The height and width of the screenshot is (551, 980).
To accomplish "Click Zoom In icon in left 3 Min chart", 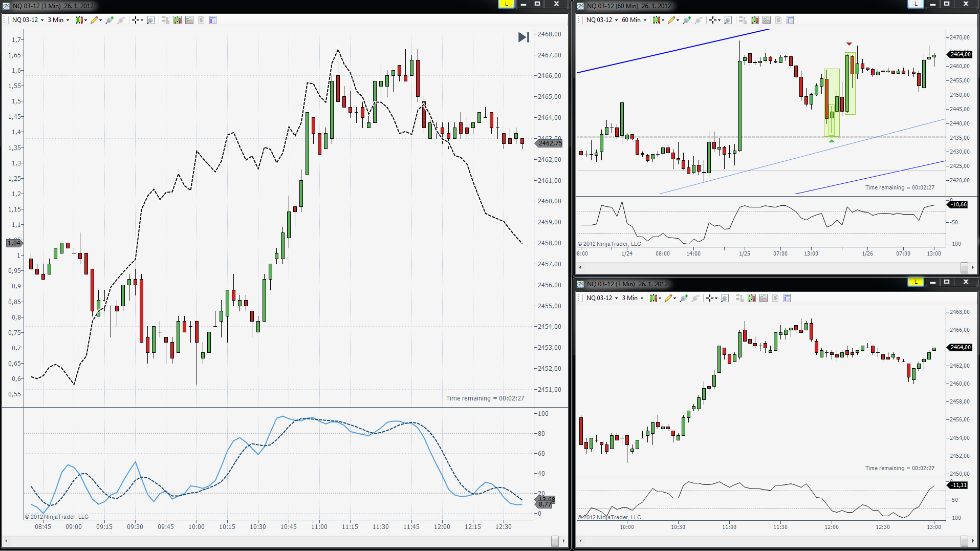I will point(109,20).
